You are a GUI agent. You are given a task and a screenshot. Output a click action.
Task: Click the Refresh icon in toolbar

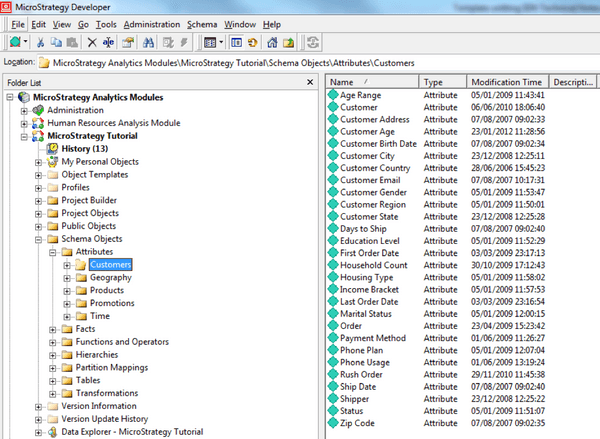point(253,42)
